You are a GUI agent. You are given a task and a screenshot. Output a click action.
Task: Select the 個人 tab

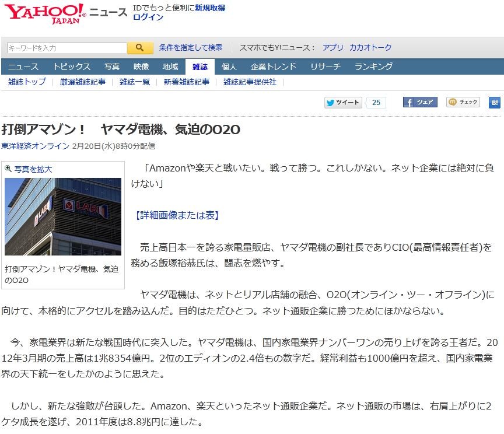click(229, 66)
